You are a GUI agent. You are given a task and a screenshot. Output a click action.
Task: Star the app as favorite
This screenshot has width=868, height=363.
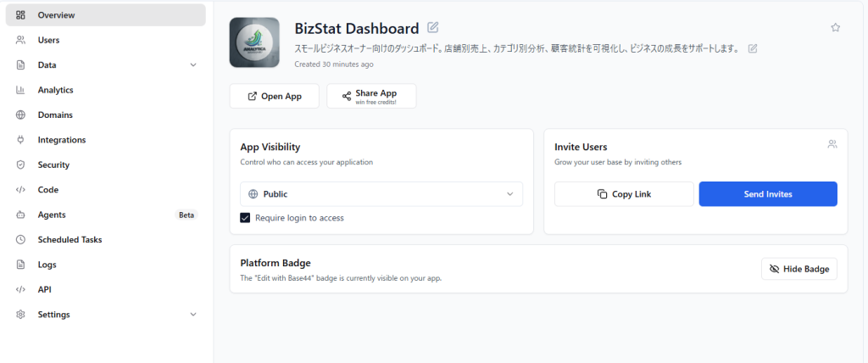[835, 27]
